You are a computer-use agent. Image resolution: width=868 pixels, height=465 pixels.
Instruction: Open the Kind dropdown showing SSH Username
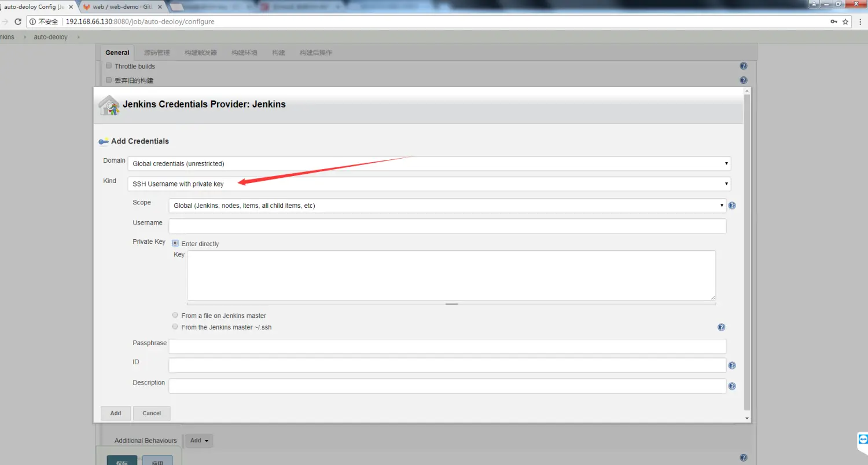point(429,184)
